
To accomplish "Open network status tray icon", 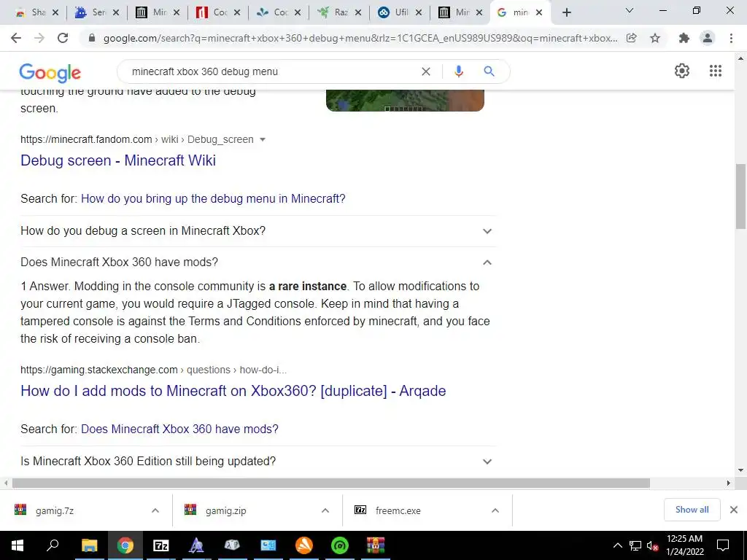I will pos(635,545).
